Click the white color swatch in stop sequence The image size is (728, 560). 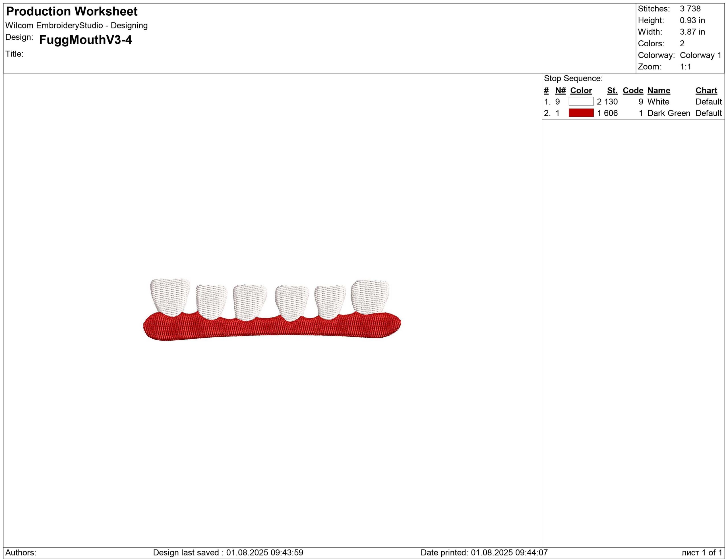click(x=581, y=101)
